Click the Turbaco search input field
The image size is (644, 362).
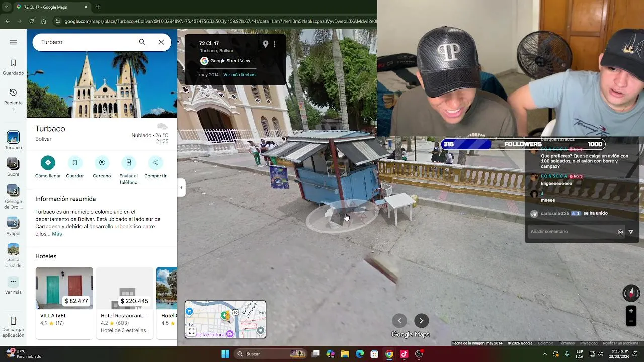click(x=86, y=42)
